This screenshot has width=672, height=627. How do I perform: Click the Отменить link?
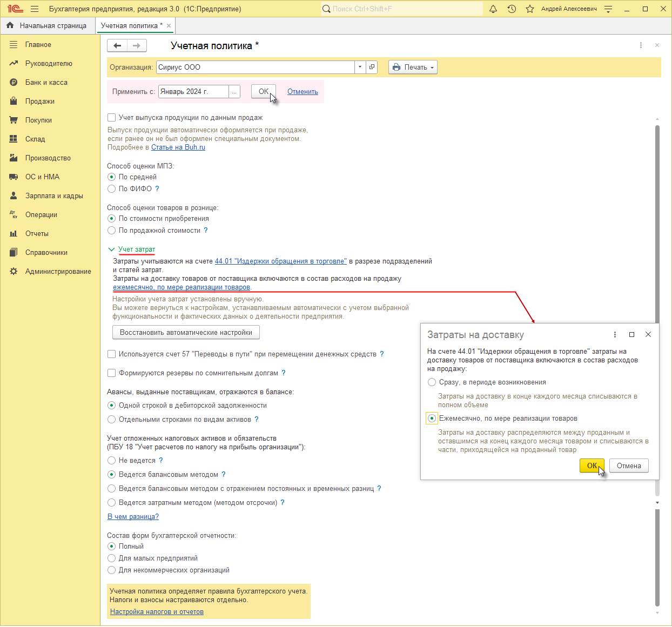point(303,92)
